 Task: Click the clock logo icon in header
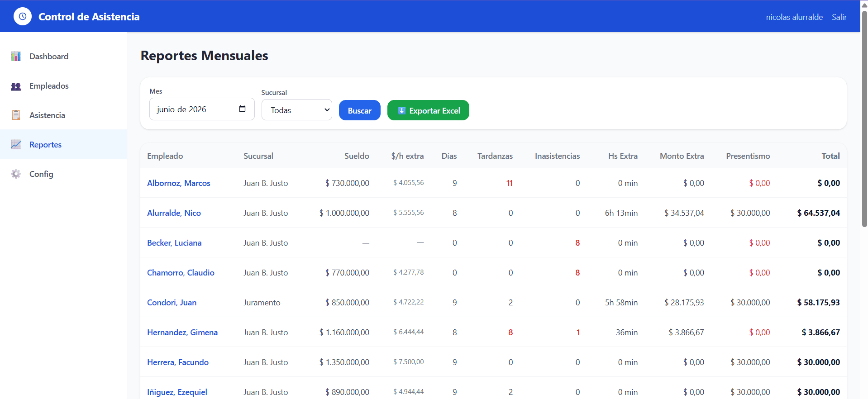click(x=23, y=17)
